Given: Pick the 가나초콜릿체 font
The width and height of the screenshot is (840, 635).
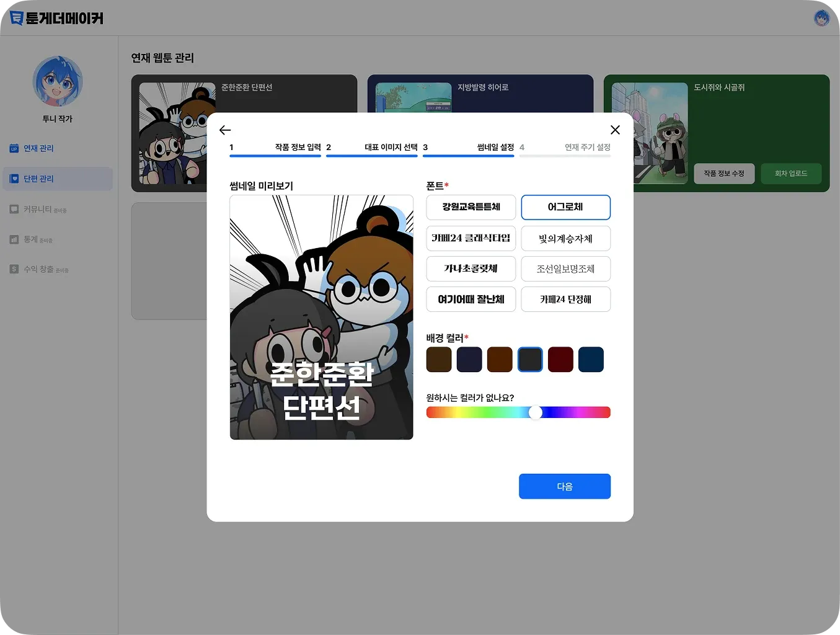Looking at the screenshot, I should point(471,269).
